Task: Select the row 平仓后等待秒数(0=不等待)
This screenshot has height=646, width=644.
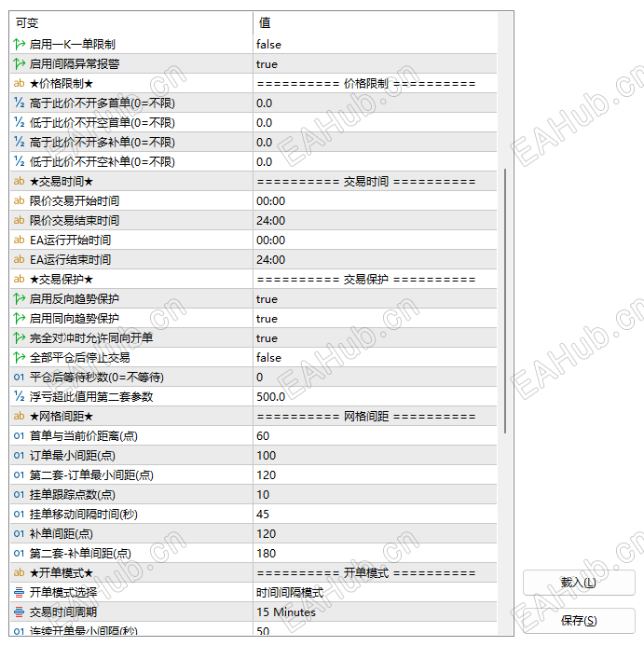Action: pos(253,377)
